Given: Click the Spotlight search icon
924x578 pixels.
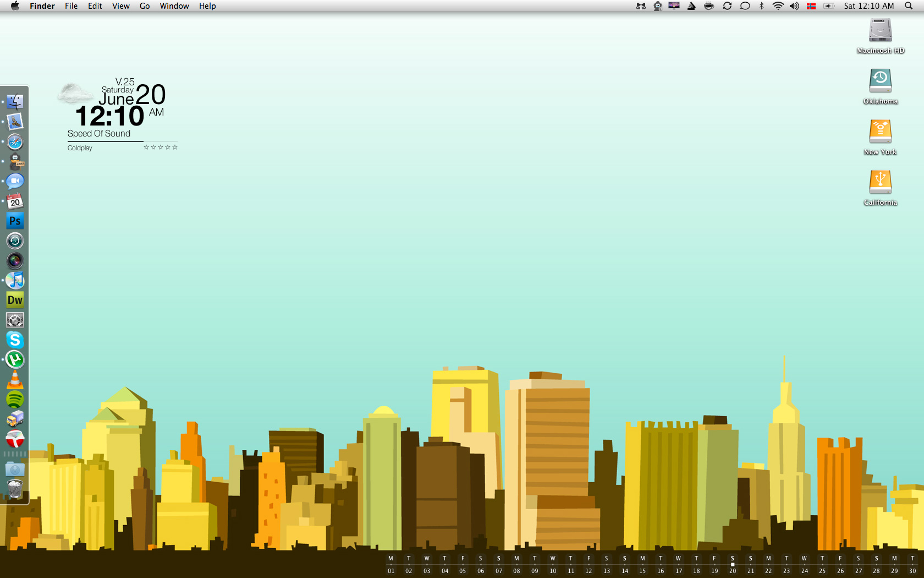Looking at the screenshot, I should tap(909, 6).
